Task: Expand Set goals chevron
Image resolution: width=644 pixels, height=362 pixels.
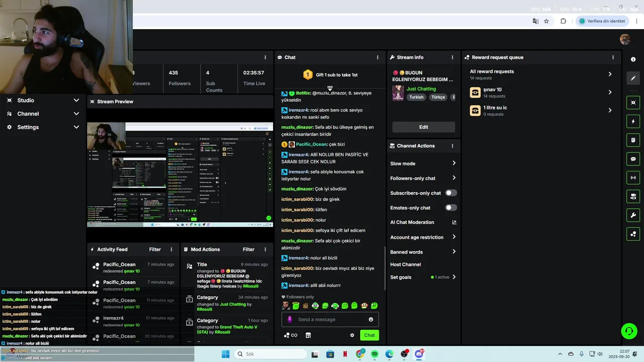Action: tap(454, 277)
